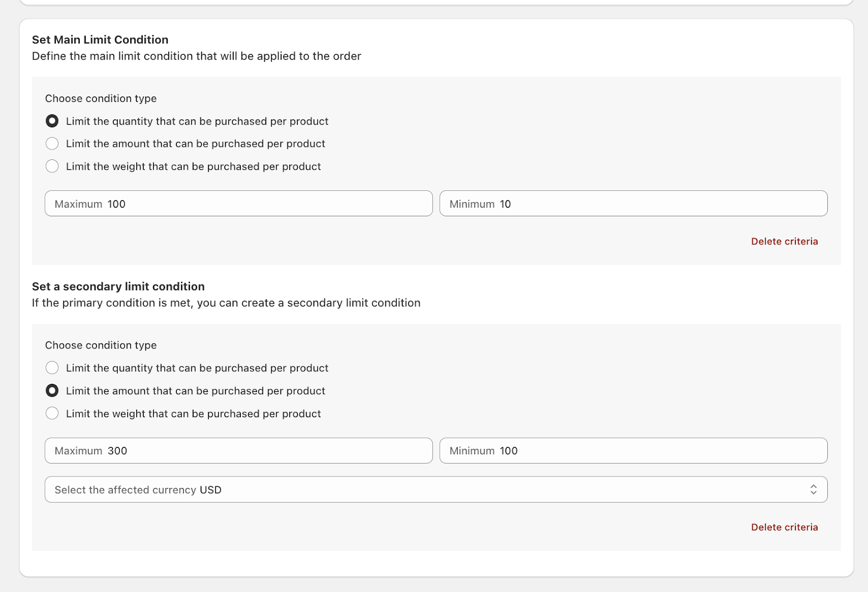Click the main condition Maximum field showing 100
Image resolution: width=868 pixels, height=592 pixels.
(239, 204)
